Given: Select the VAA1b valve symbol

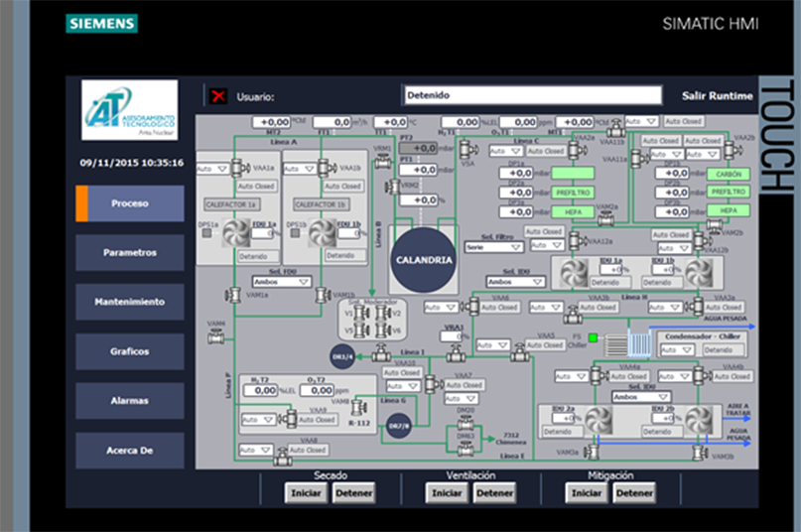Looking at the screenshot, I should pos(326,168).
